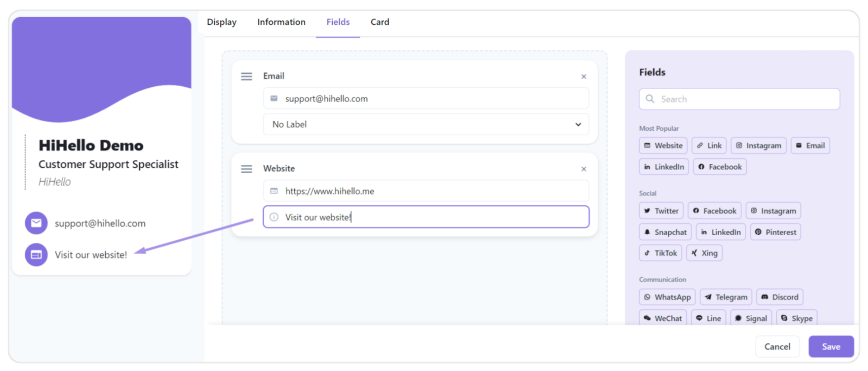Save the card changes
The width and height of the screenshot is (868, 371).
coord(831,347)
